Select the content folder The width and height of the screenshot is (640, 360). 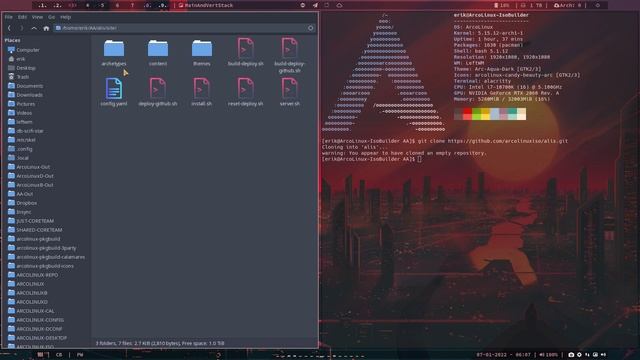[158, 53]
